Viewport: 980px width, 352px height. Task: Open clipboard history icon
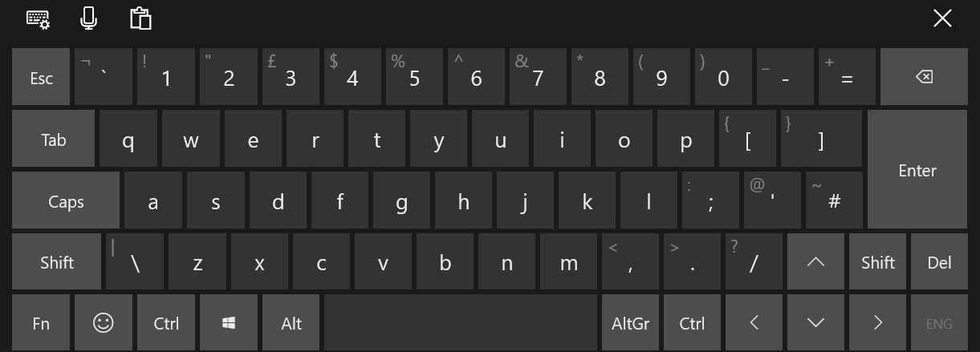click(140, 18)
